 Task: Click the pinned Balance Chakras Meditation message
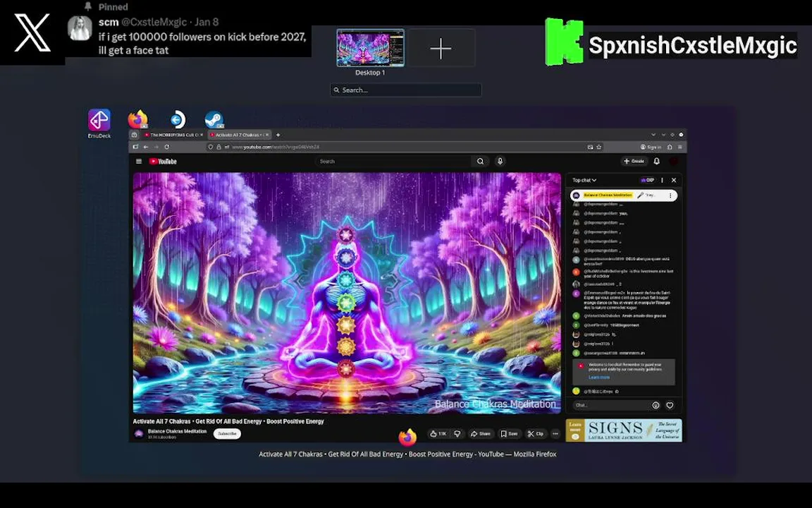(x=624, y=195)
